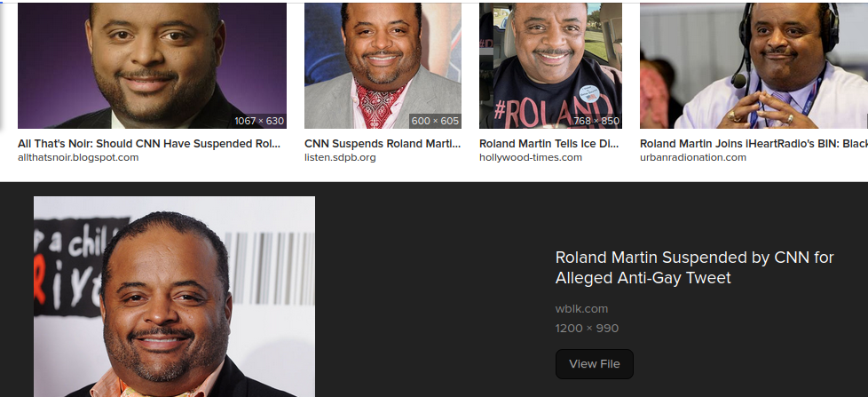Click the 768 × 850 size badge
Screen dimensions: 868x397
[x=596, y=121]
